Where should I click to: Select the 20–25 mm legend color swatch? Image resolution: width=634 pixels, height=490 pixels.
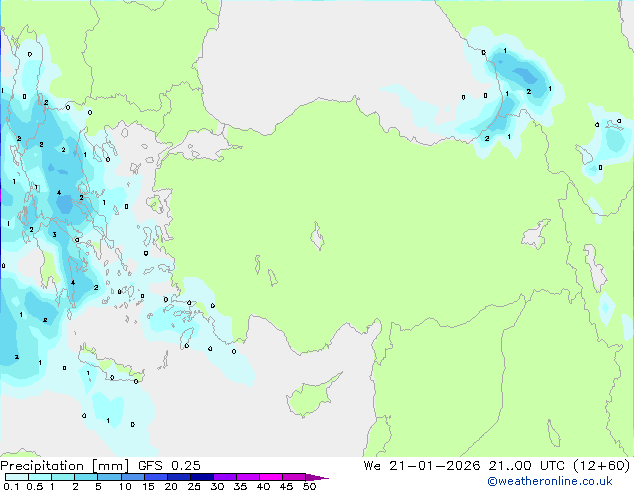(x=178, y=477)
